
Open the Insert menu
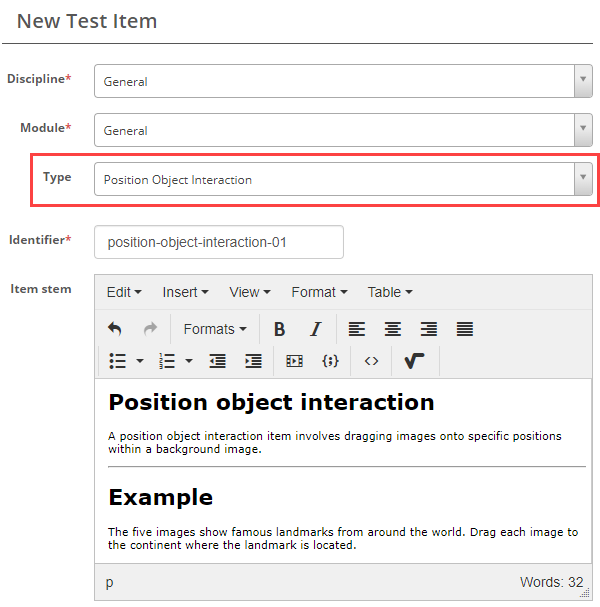point(185,292)
